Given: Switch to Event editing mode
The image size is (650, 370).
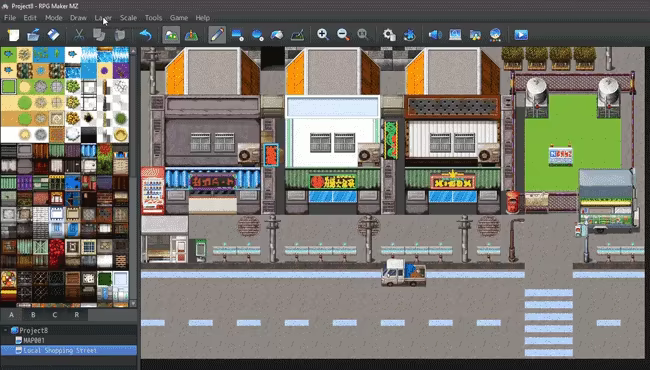Looking at the screenshot, I should 192,35.
